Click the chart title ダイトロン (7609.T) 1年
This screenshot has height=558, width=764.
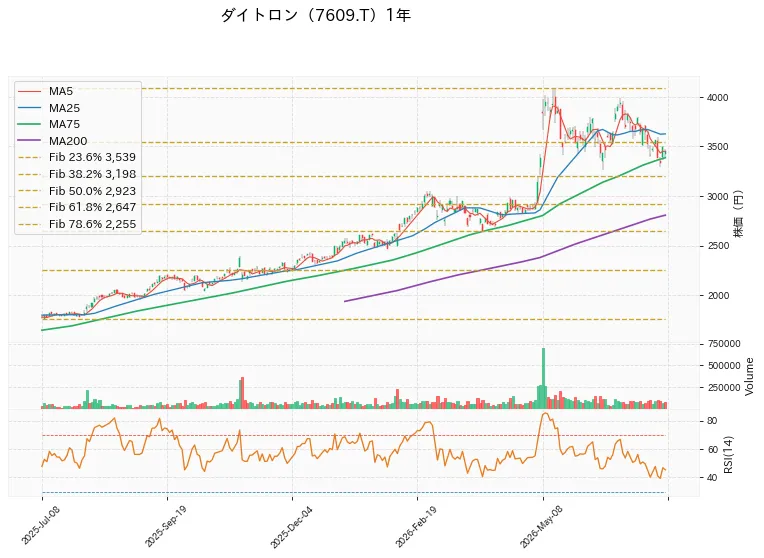click(316, 16)
